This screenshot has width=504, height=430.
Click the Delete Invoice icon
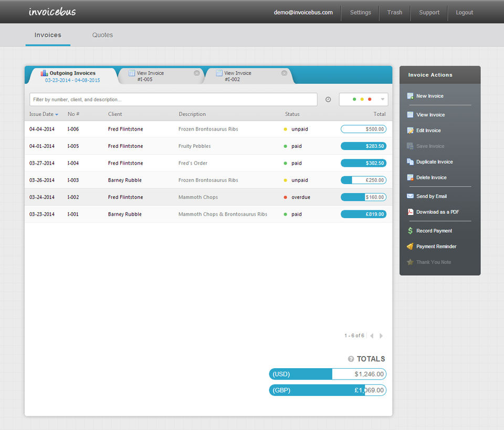410,178
